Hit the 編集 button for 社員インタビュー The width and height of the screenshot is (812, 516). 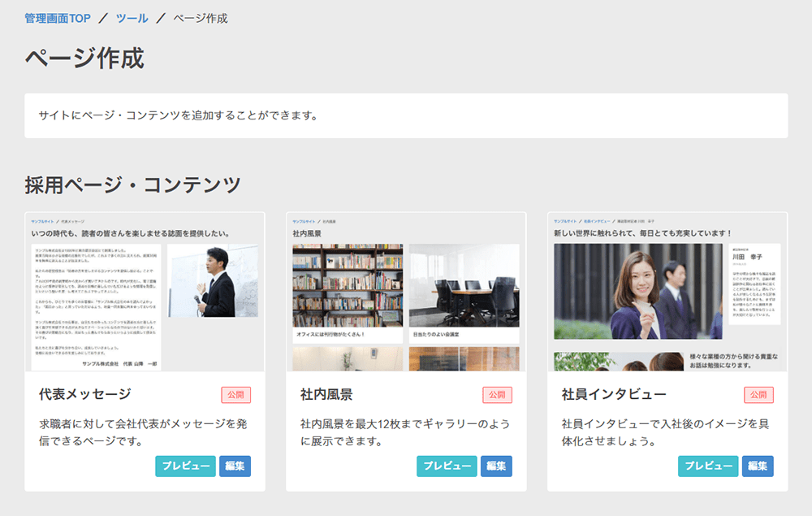click(758, 466)
